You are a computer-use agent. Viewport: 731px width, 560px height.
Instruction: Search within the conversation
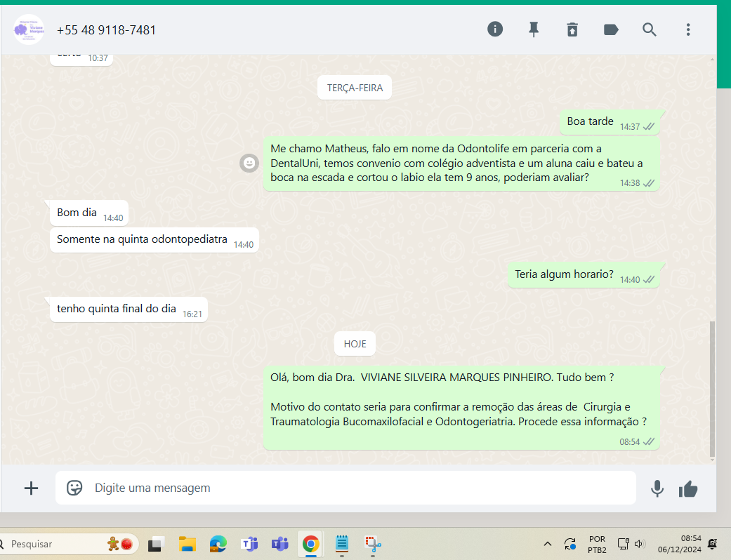point(649,29)
